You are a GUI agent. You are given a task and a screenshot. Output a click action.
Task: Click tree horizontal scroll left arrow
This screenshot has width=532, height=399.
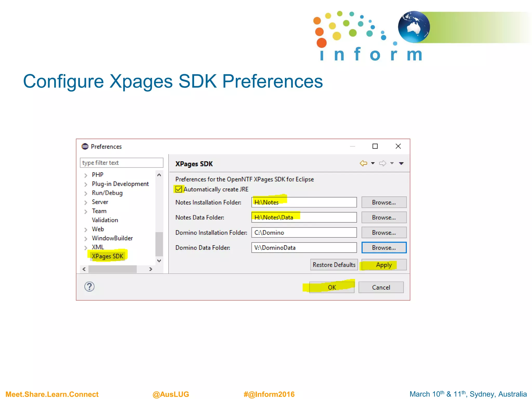click(x=84, y=269)
